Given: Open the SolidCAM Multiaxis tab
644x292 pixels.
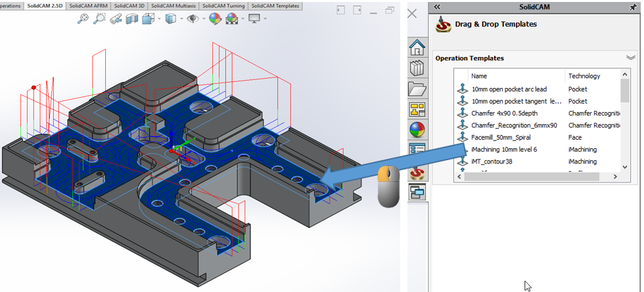Looking at the screenshot, I should 173,6.
